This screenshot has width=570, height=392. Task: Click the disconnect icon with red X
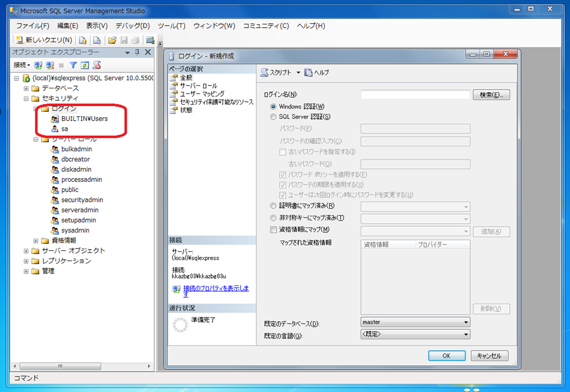50,66
